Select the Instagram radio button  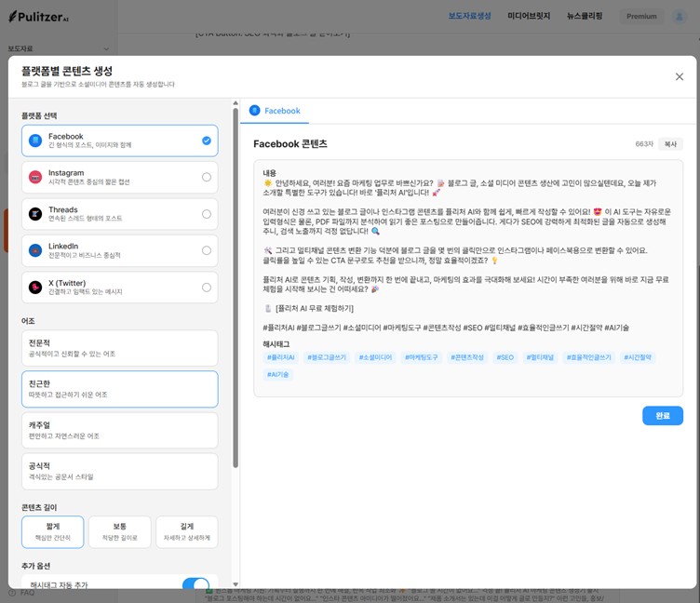tap(207, 177)
